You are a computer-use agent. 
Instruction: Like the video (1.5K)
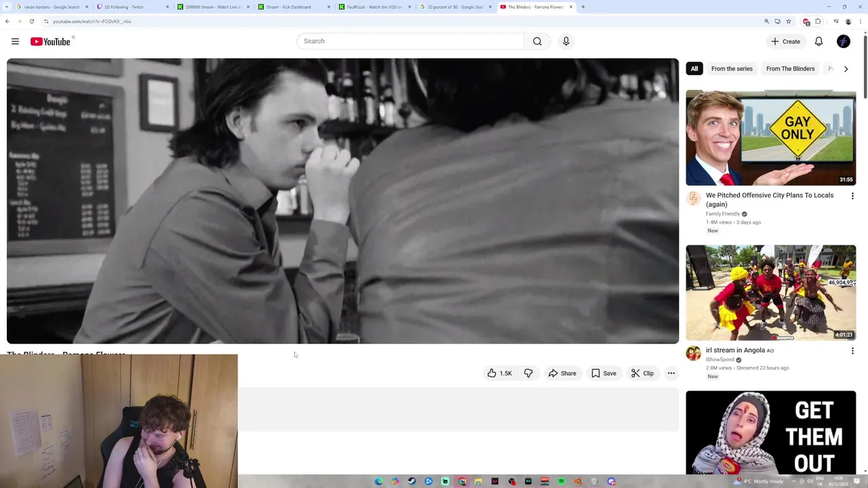pyautogui.click(x=500, y=373)
